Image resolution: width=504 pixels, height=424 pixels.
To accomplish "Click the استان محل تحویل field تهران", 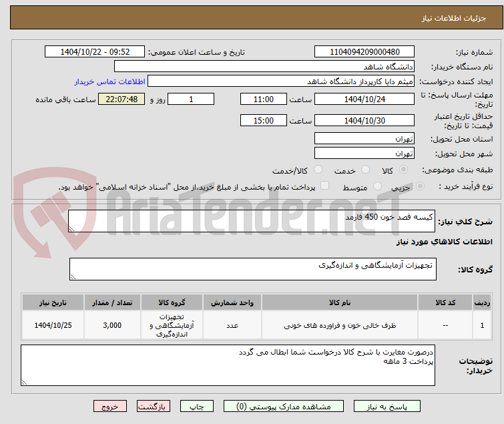I will click(x=364, y=138).
